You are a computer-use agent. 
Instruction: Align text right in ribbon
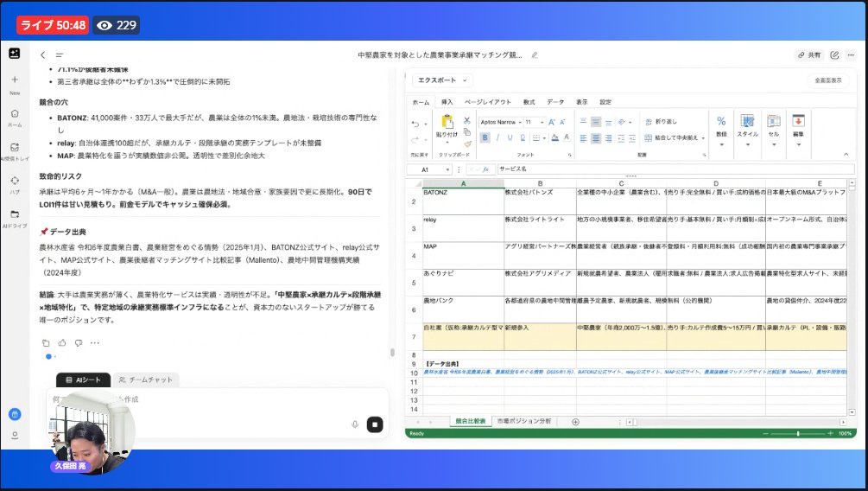coord(608,138)
